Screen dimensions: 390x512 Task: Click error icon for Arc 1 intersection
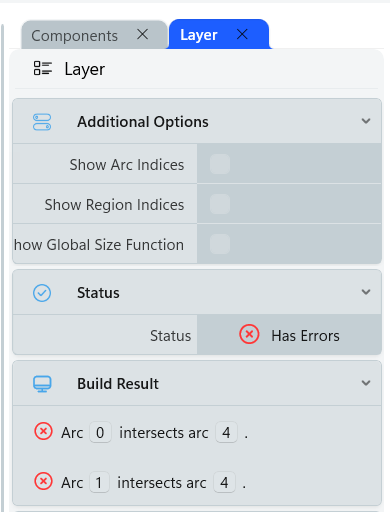(43, 481)
